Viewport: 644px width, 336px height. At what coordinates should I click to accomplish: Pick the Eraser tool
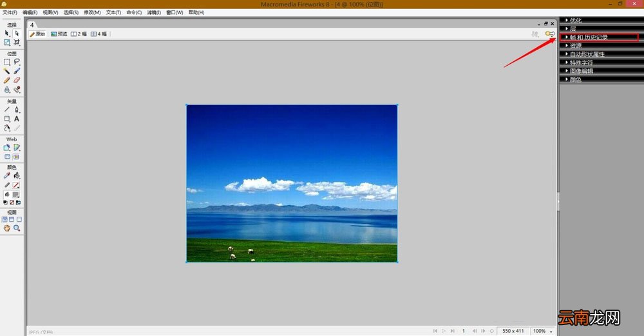coord(17,80)
